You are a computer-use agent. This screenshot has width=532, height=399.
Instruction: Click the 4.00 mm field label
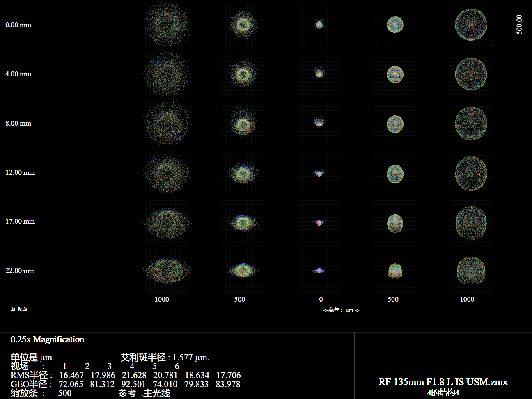[x=18, y=74]
